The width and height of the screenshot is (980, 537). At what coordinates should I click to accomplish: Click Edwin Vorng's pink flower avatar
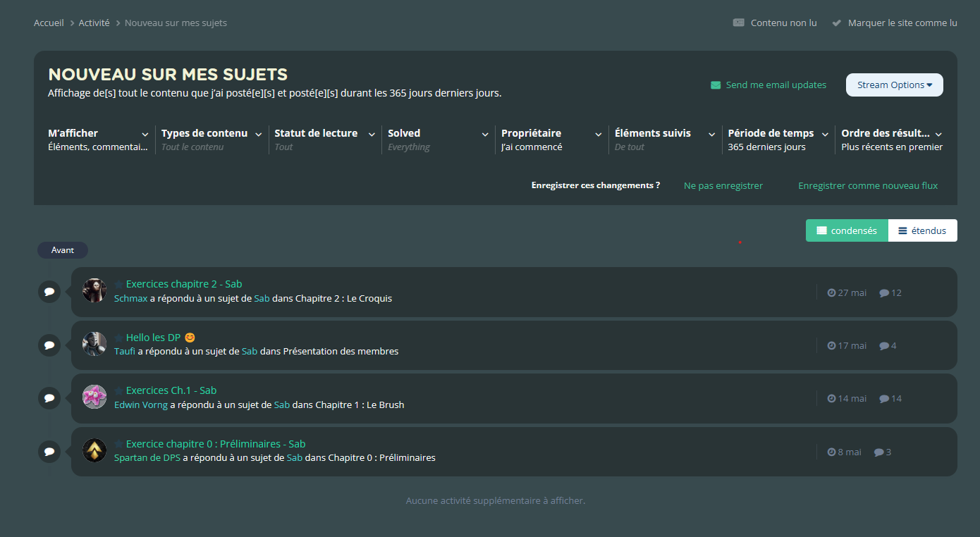(94, 397)
